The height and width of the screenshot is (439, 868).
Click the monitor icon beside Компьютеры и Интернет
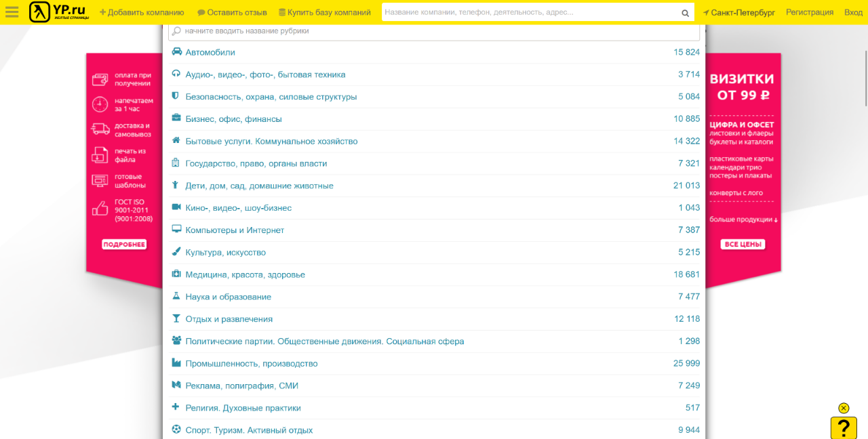pos(176,229)
